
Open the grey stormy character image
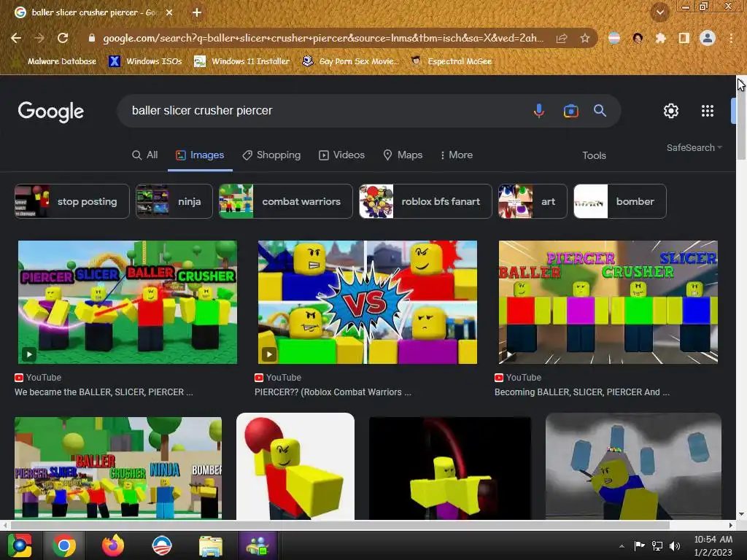[x=633, y=467]
